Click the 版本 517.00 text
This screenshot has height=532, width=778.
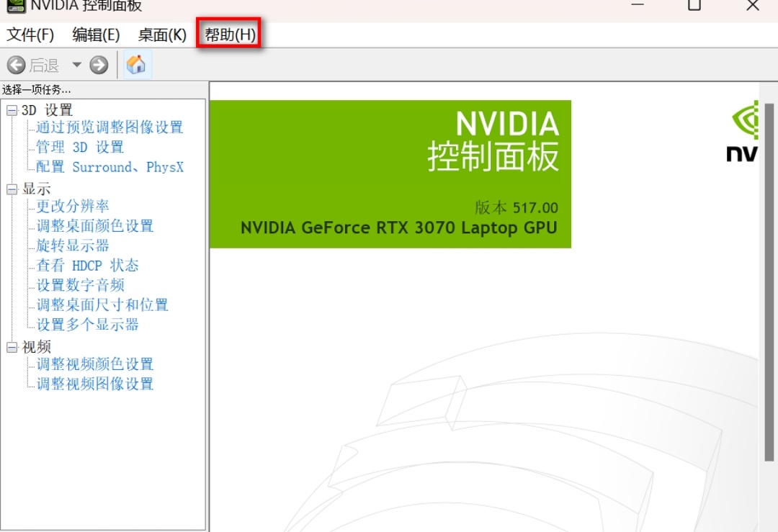coord(516,208)
